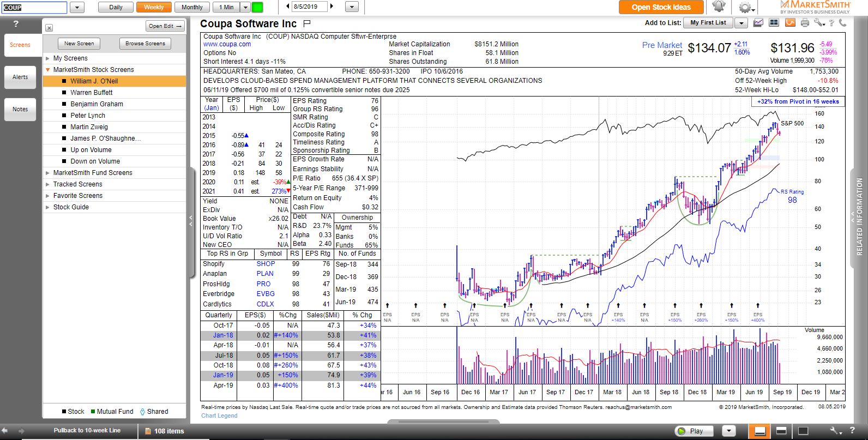Open the alerts bell icon
Viewport: 868px width, 440px height.
[x=719, y=7]
